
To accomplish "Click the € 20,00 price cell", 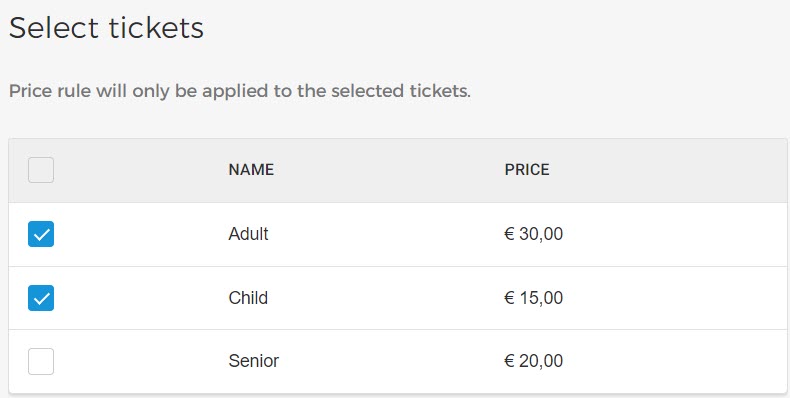I will [x=534, y=361].
